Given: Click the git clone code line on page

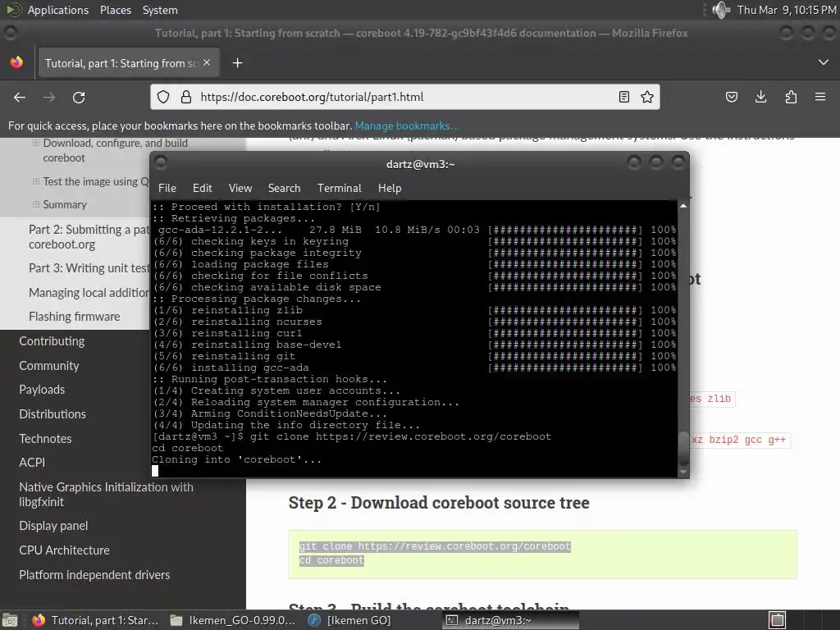Looking at the screenshot, I should coord(435,546).
